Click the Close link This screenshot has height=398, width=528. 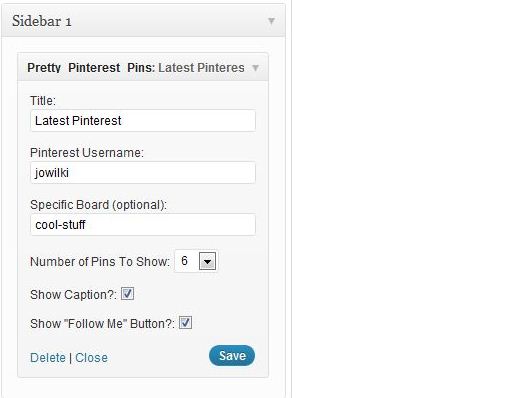92,358
